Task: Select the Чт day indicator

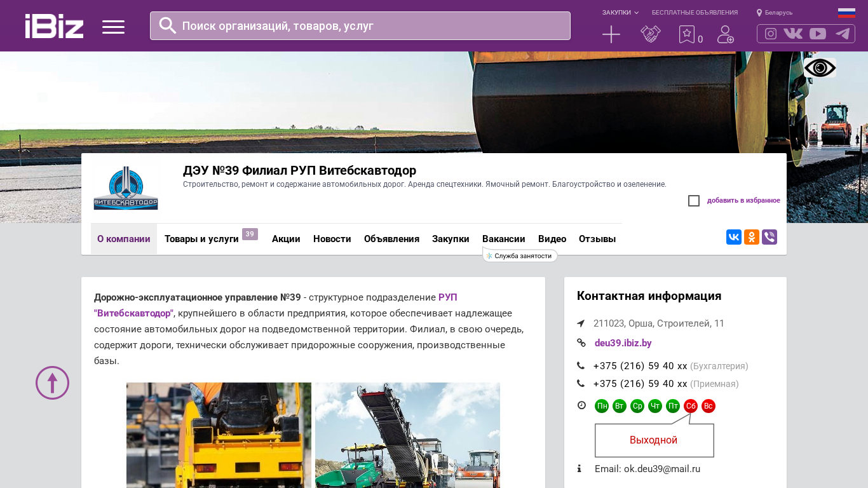Action: (x=655, y=406)
